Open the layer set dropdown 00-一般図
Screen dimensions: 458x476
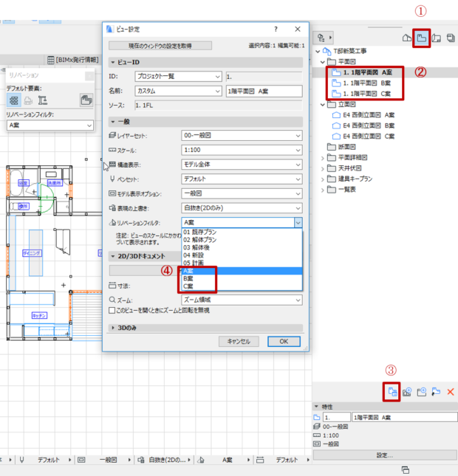242,135
